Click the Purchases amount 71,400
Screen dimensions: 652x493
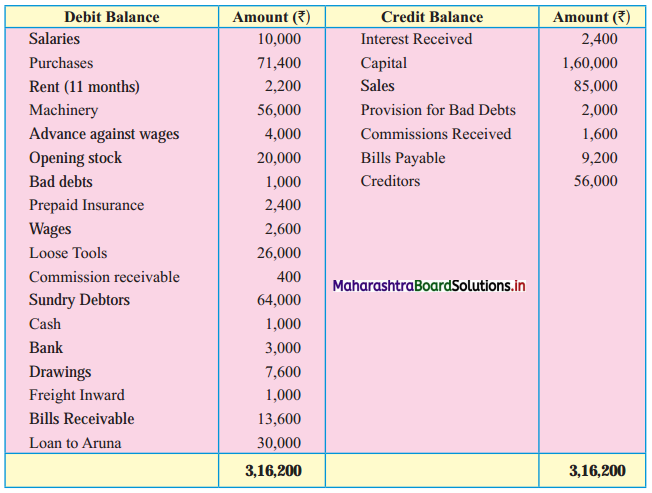click(x=279, y=63)
